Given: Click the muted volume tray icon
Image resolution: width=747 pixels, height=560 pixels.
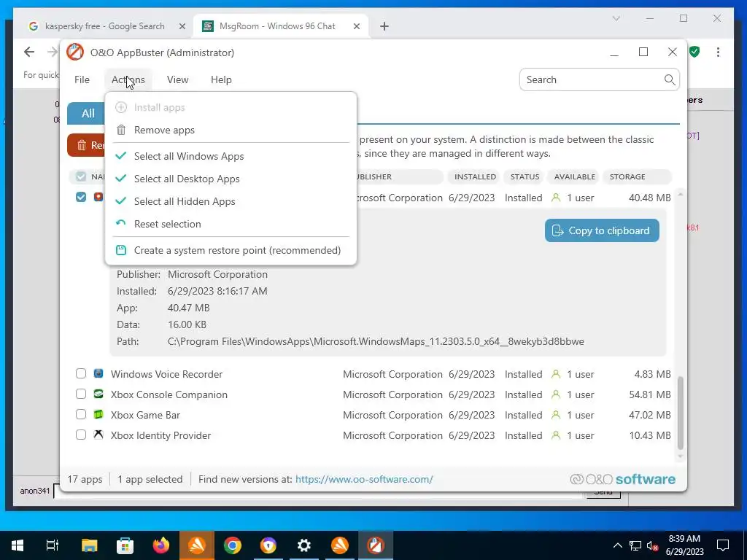Looking at the screenshot, I should pos(653,545).
